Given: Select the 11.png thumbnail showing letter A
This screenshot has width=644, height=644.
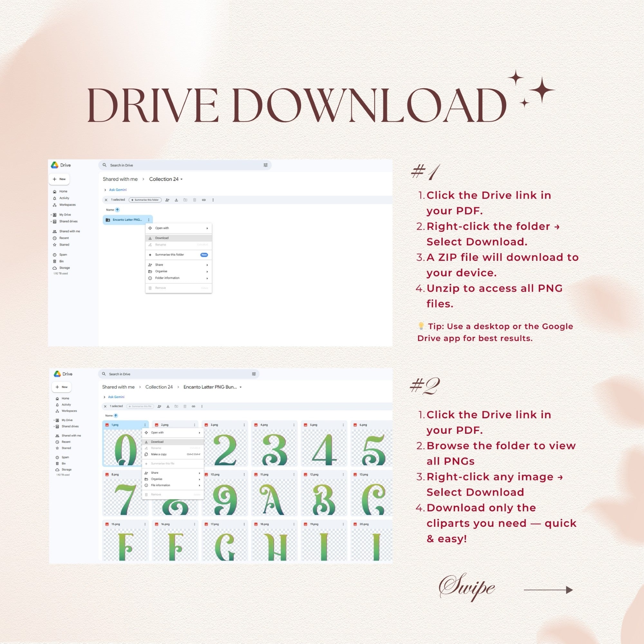Looking at the screenshot, I should (274, 497).
